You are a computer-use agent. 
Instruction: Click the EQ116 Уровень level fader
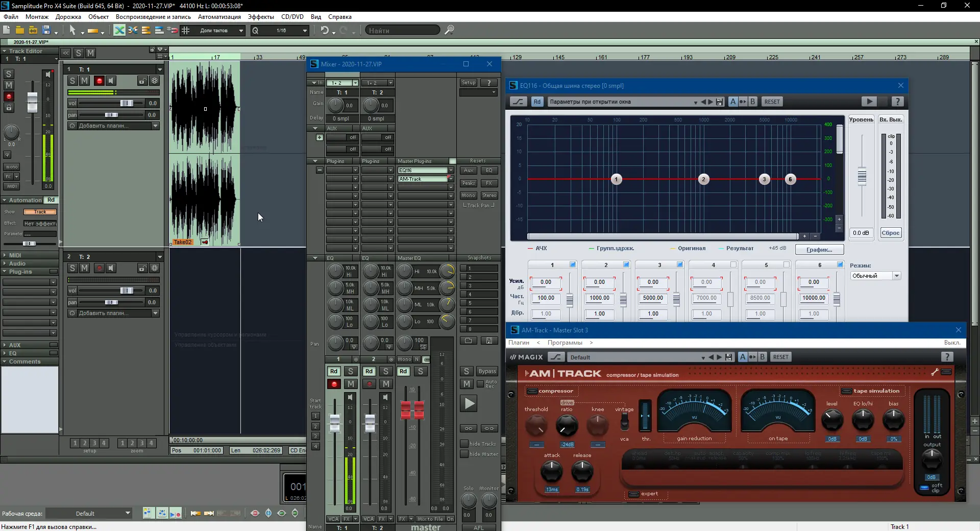[x=862, y=176]
